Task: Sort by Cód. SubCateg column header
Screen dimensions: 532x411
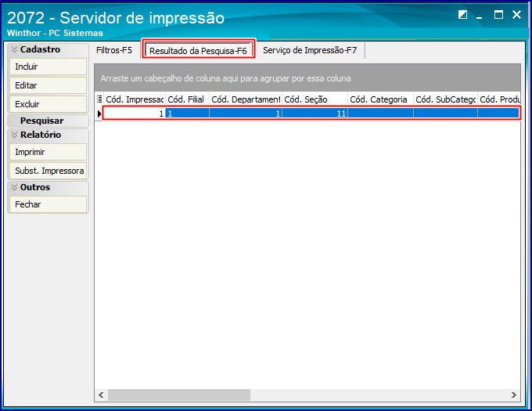Action: [x=445, y=99]
